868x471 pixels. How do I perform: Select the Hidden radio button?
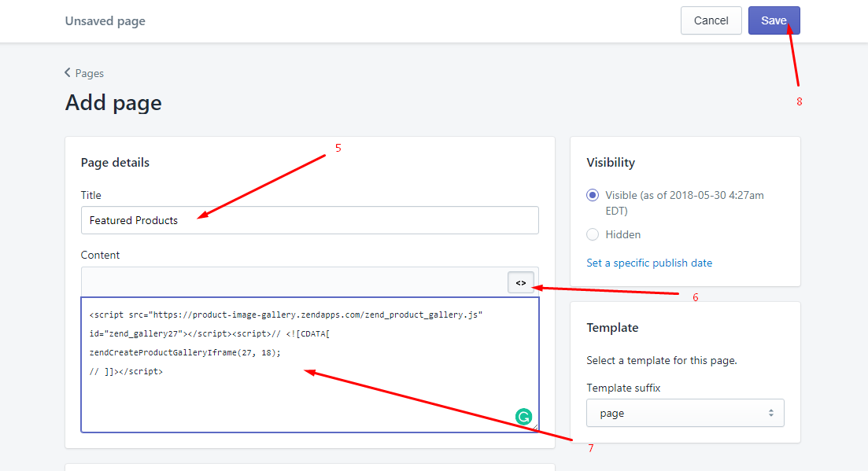tap(593, 234)
